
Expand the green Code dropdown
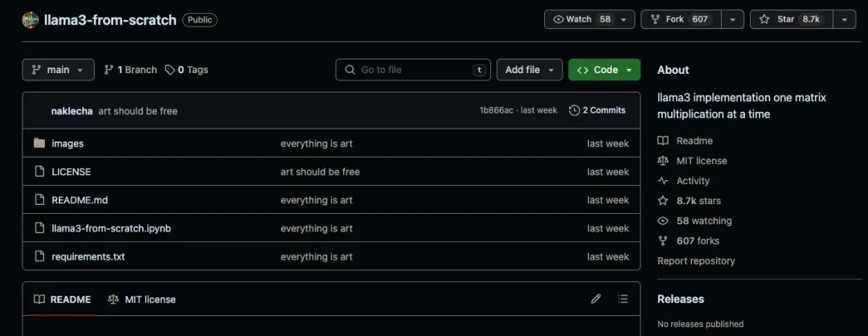(x=604, y=70)
